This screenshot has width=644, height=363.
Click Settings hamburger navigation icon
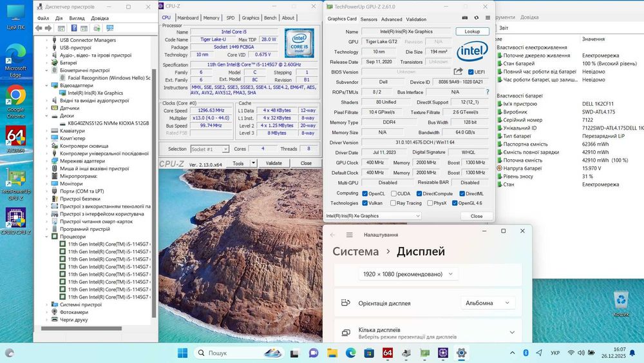(350, 235)
